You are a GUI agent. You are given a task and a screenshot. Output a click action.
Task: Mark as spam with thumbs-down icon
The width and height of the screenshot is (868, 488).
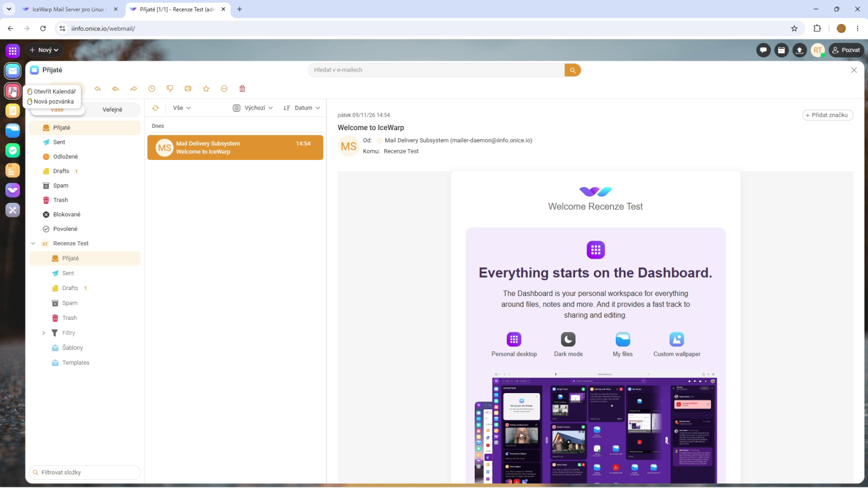pos(170,89)
